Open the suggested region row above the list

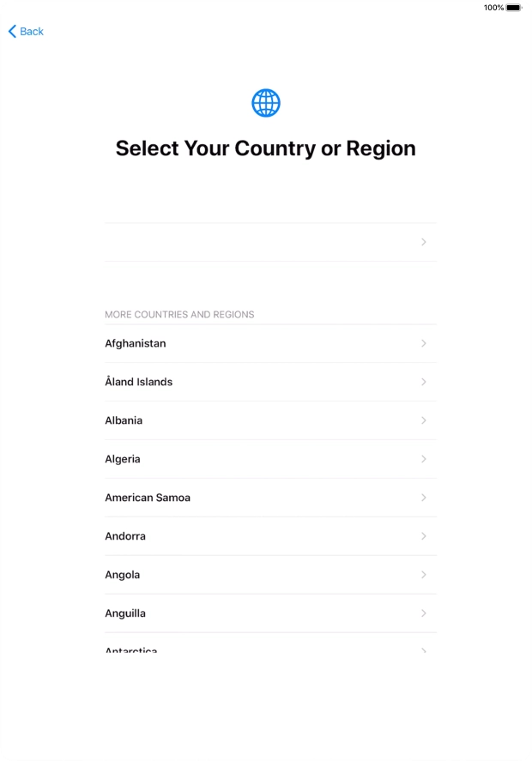(x=266, y=242)
